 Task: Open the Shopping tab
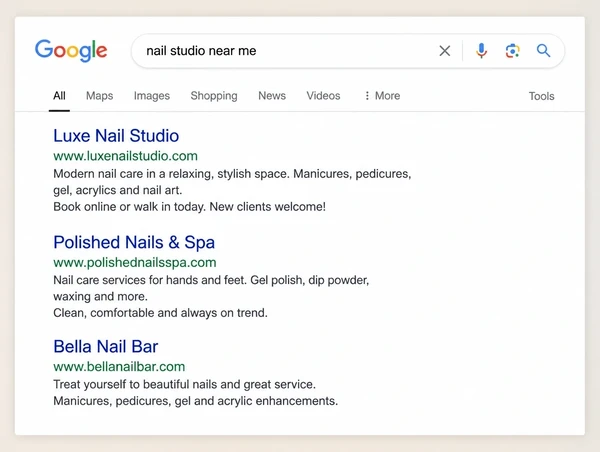click(214, 96)
